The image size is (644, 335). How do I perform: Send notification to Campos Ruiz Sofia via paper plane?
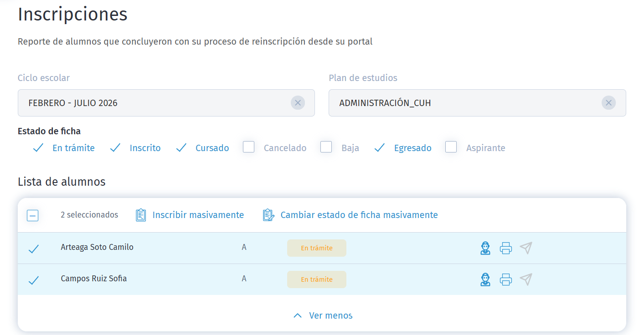click(x=526, y=279)
